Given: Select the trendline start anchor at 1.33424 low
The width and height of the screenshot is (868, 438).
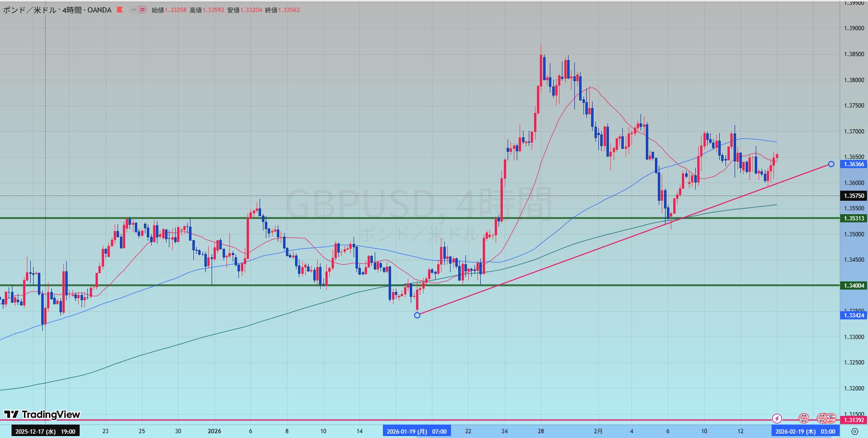Looking at the screenshot, I should [x=417, y=315].
